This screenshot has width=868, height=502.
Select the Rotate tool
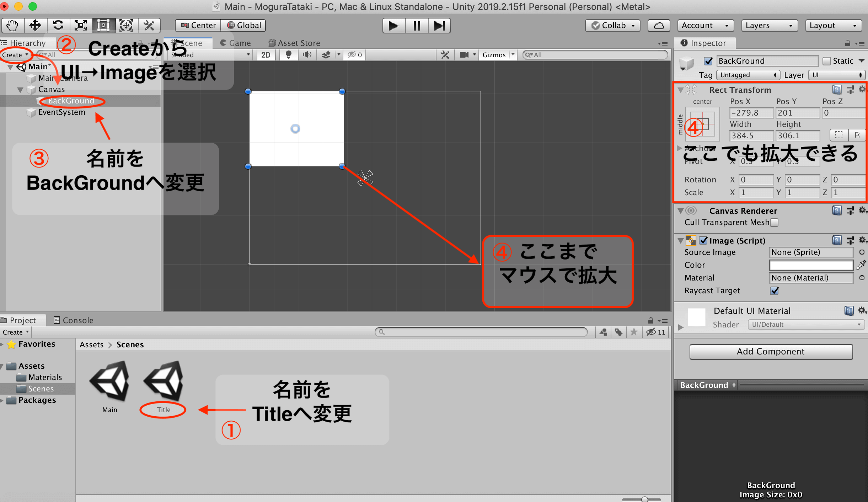pyautogui.click(x=58, y=26)
